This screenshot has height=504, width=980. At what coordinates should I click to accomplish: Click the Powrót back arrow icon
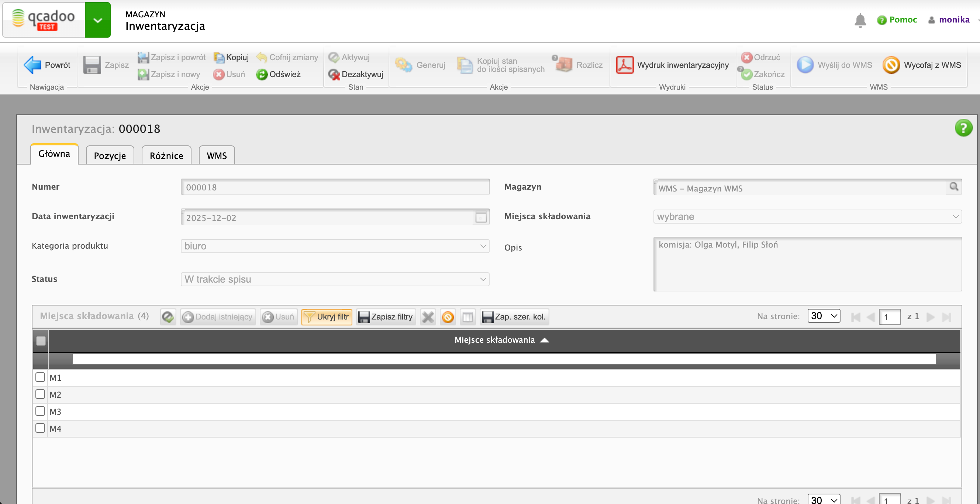click(x=33, y=65)
